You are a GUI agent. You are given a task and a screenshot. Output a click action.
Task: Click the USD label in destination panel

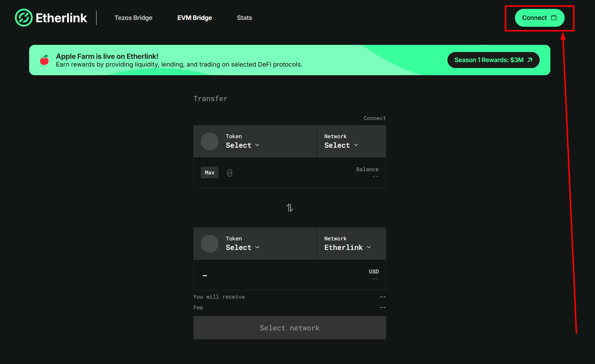point(374,272)
